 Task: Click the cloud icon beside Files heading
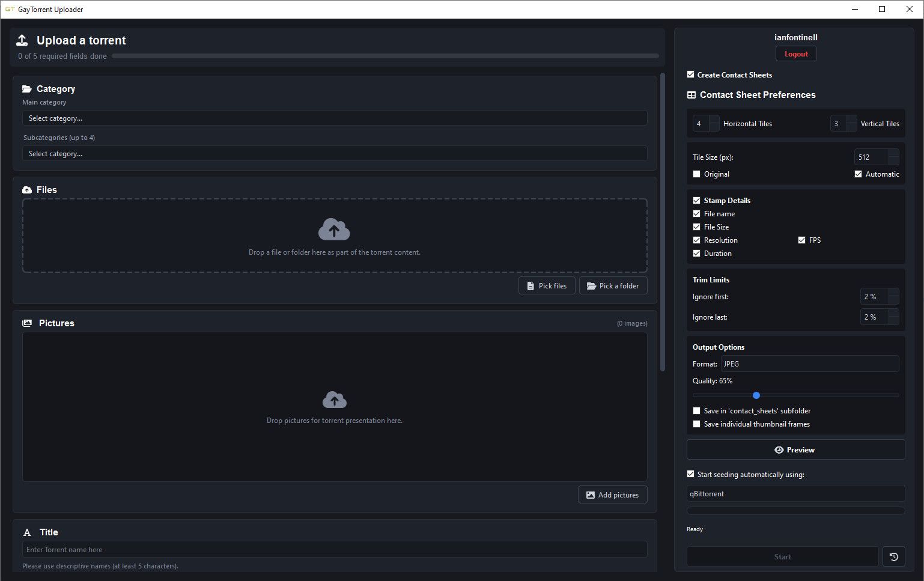tap(27, 190)
